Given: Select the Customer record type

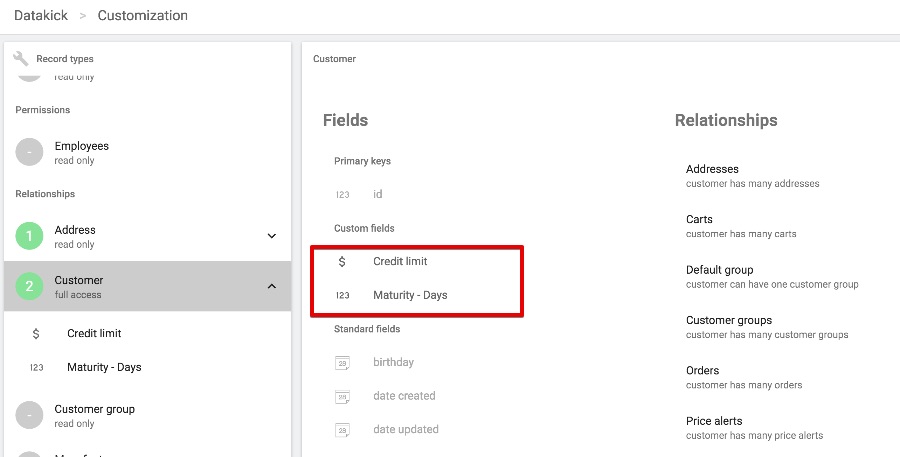Looking at the screenshot, I should [148, 286].
